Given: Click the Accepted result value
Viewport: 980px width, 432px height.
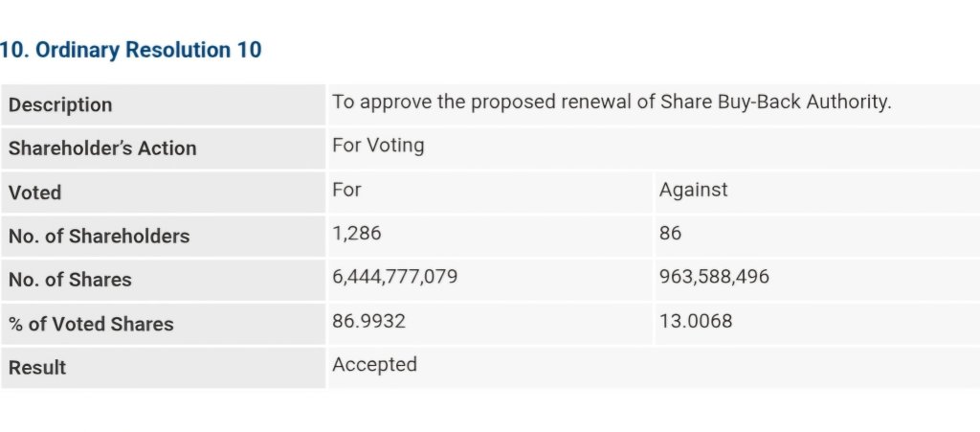Looking at the screenshot, I should 374,365.
